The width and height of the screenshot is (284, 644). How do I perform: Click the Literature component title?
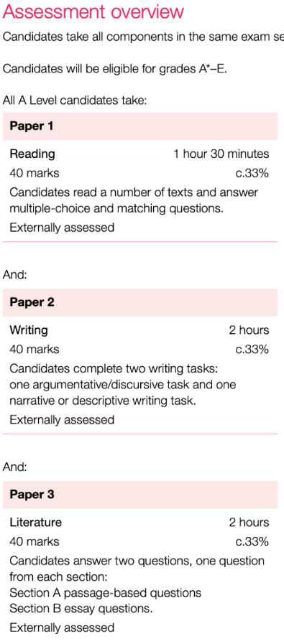pyautogui.click(x=35, y=523)
